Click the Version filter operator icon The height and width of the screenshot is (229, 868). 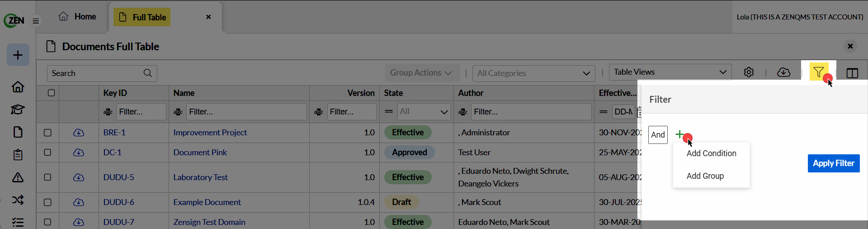pyautogui.click(x=319, y=112)
